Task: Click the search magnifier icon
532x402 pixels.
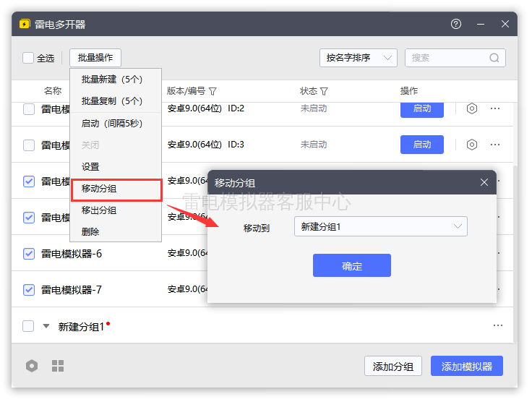Action: coord(494,58)
